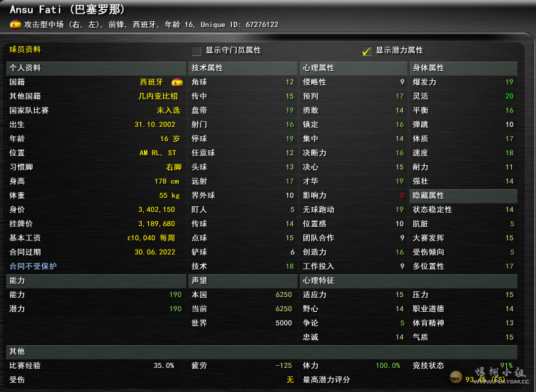
Task: Edit 争论 controversy value 5
Action: 402,323
